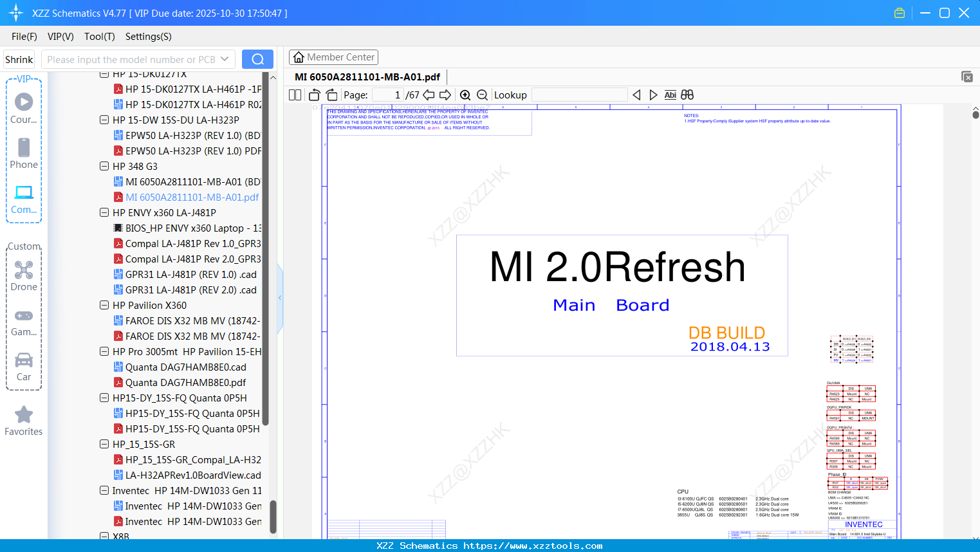Click the XZZ Schematics logo icon
Image resolution: width=980 pixels, height=552 pixels.
(x=16, y=13)
